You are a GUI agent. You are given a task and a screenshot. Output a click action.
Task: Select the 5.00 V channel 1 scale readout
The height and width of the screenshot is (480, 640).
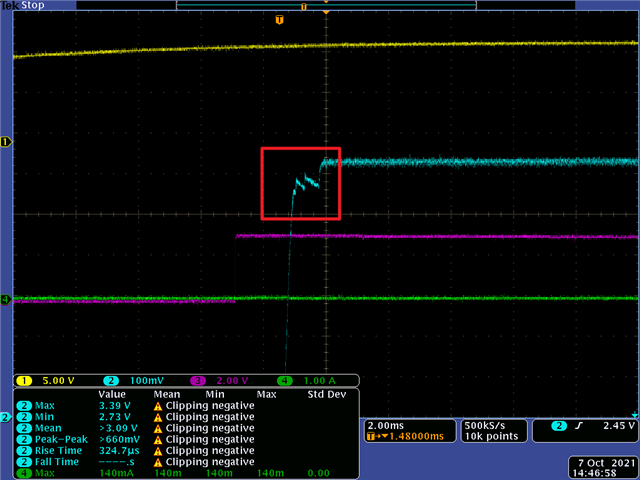pos(58,381)
